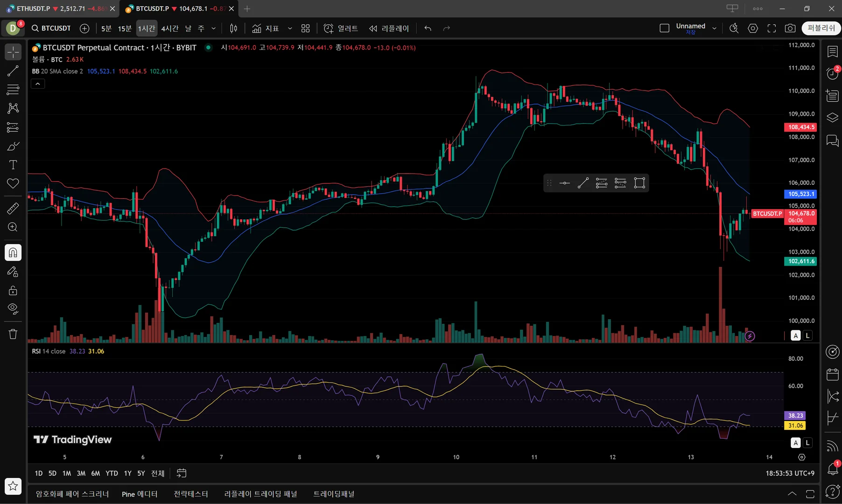Open the candlestick chart type menu
Viewport: 842px width, 504px height.
(234, 28)
